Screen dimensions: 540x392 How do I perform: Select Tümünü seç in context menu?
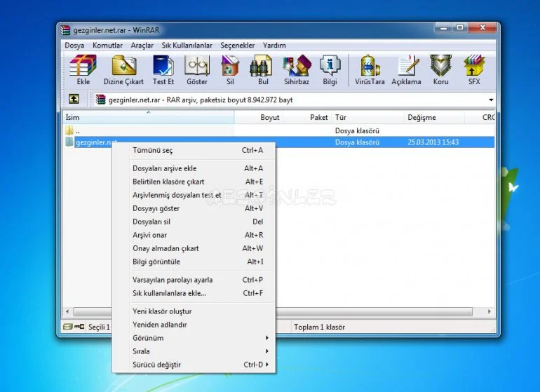coord(152,150)
